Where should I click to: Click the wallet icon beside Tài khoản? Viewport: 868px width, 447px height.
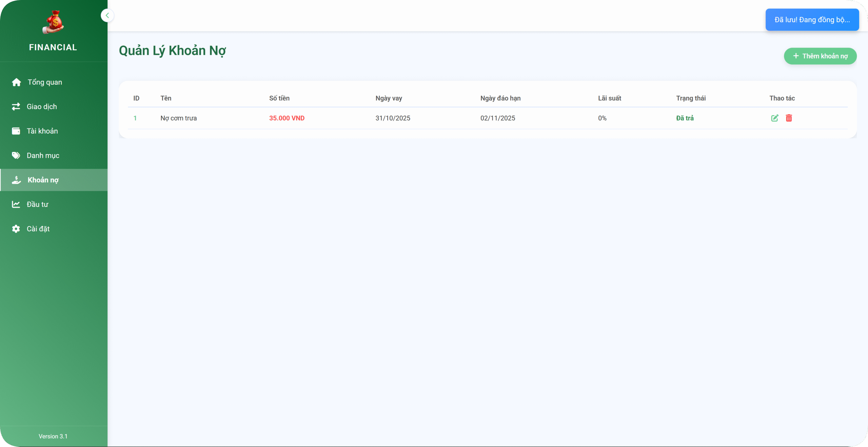[x=16, y=131]
